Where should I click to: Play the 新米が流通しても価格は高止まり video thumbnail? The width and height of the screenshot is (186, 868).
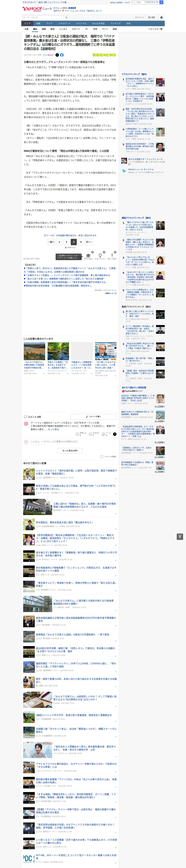point(29,489)
